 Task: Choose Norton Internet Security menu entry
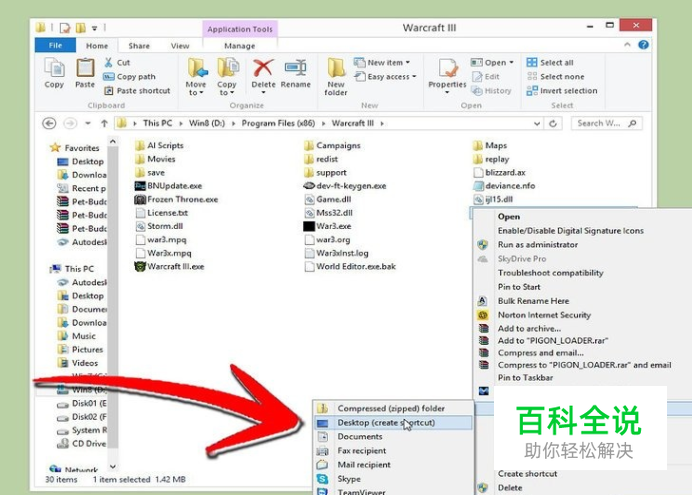coord(544,315)
